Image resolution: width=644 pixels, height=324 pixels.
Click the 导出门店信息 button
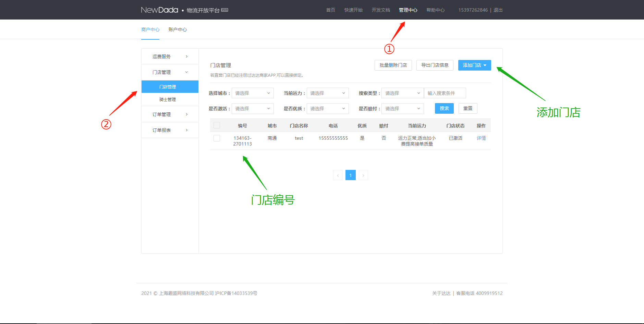point(435,65)
